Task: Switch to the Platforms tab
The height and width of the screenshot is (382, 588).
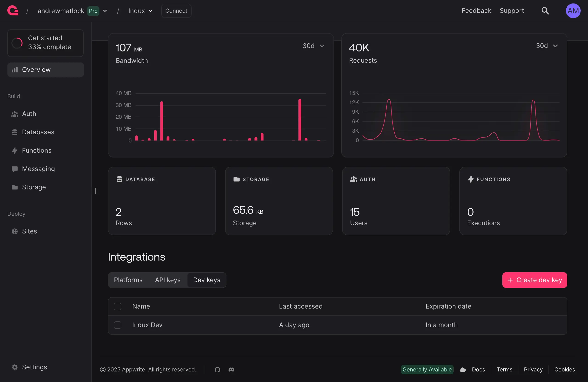Action: (128, 280)
